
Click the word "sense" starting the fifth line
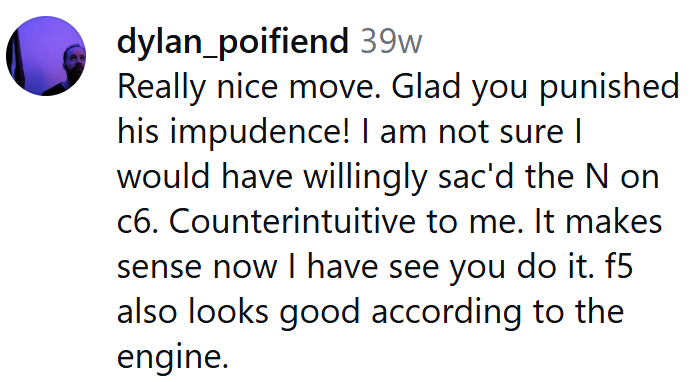[x=159, y=268]
